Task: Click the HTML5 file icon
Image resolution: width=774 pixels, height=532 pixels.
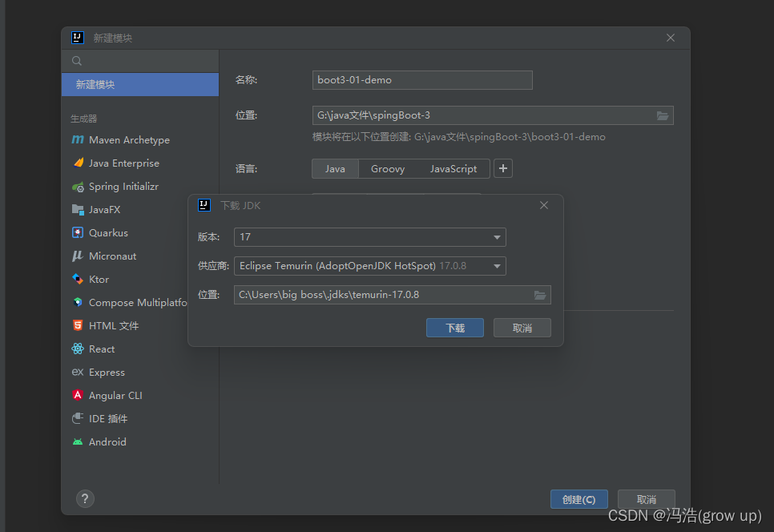Action: 78,325
